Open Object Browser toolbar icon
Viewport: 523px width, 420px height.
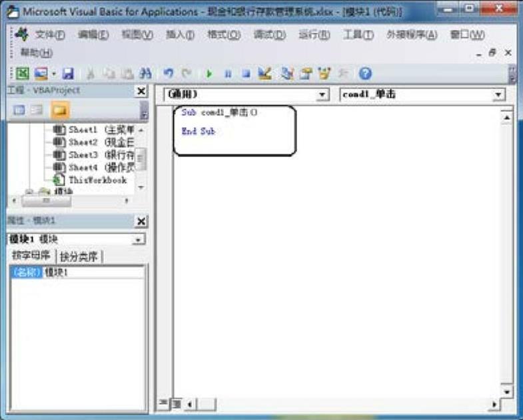point(324,73)
